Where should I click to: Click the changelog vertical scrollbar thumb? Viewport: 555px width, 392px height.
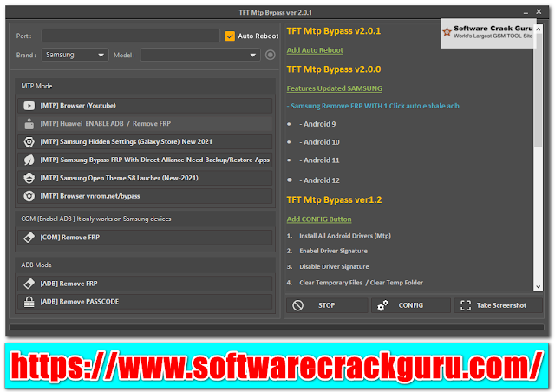pos(538,90)
